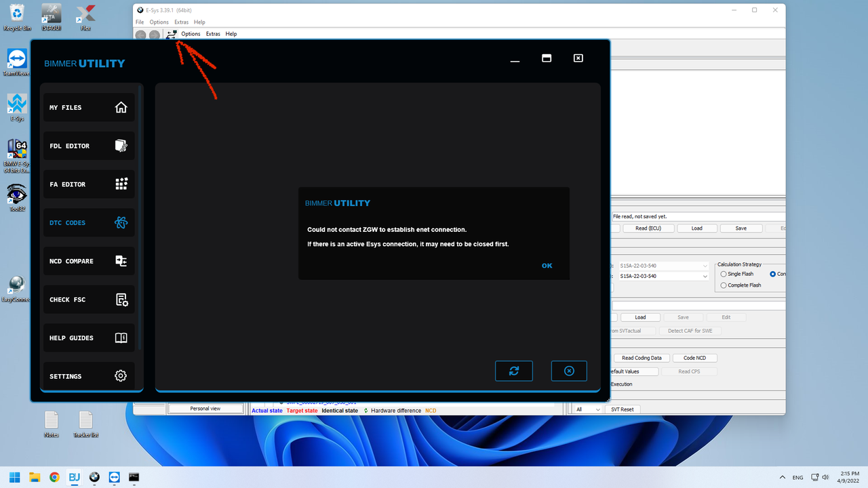Open Tracker list file on desktop
Screen dimensions: 868x488
click(85, 424)
